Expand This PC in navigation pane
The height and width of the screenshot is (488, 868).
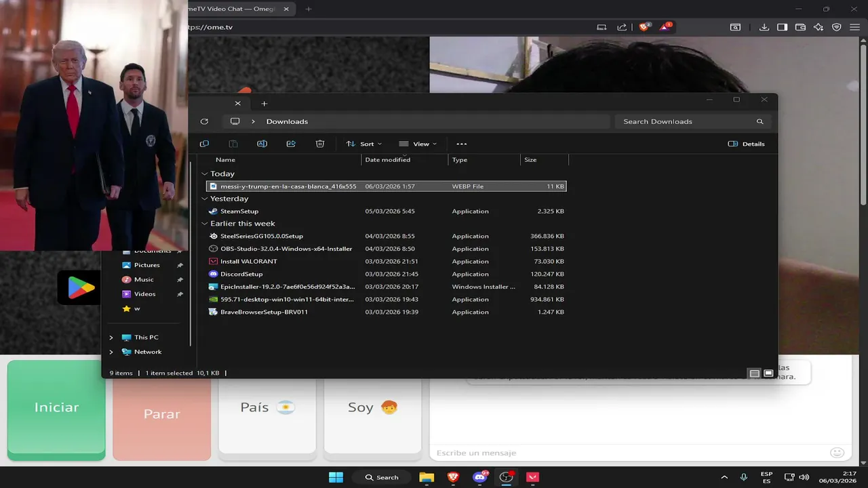(111, 338)
